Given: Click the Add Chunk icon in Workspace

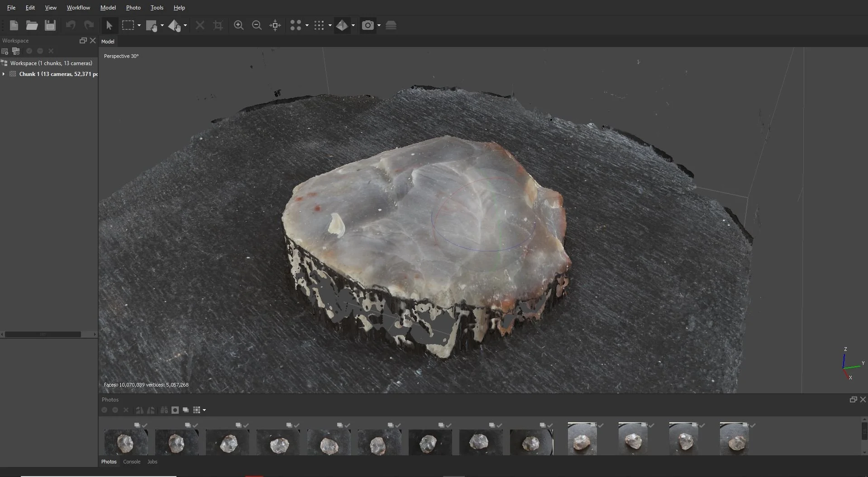Looking at the screenshot, I should point(5,51).
